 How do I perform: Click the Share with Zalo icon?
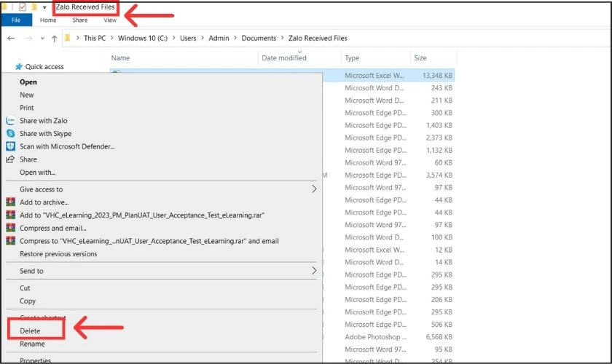[x=10, y=121]
